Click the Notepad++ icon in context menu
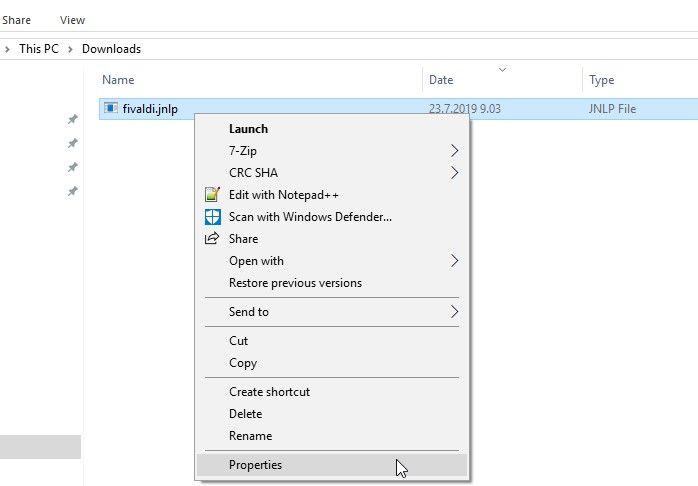The image size is (698, 486). coord(211,195)
